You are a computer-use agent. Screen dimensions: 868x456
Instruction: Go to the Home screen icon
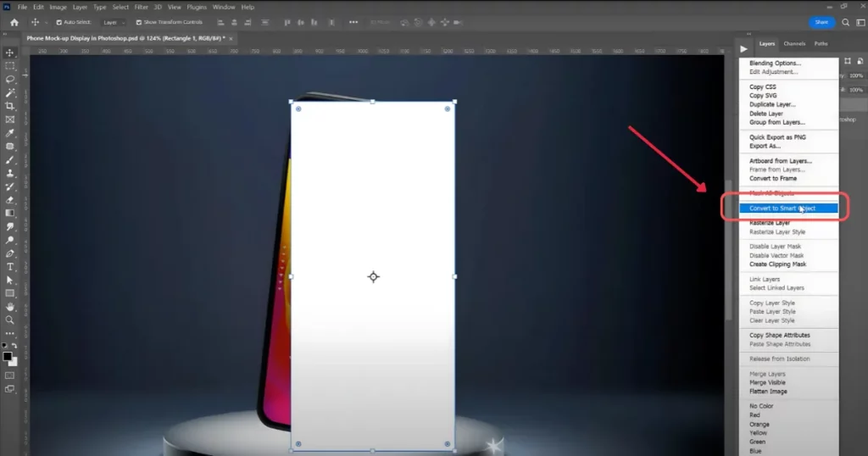14,23
